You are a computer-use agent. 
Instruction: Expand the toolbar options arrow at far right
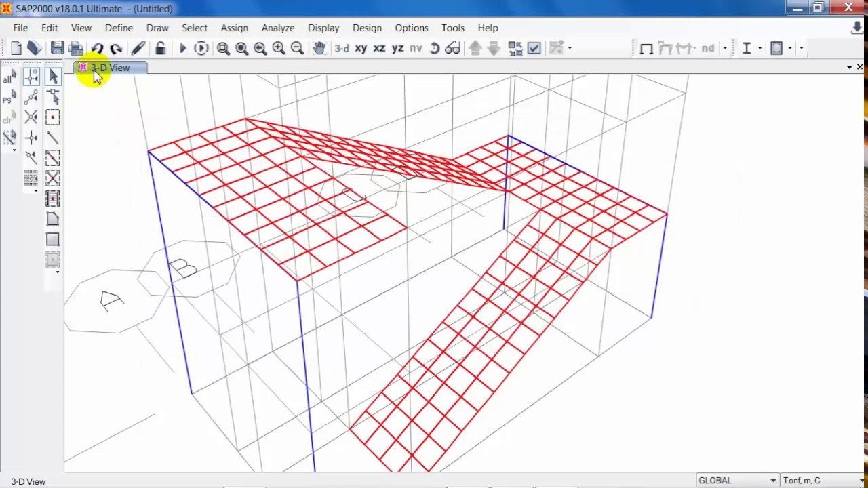(x=802, y=48)
